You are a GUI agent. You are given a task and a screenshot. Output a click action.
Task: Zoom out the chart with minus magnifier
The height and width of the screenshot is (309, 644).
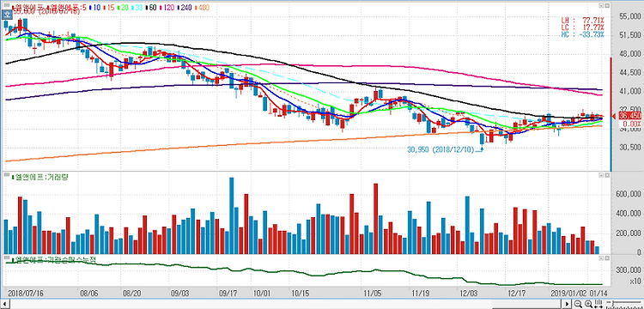tap(578, 304)
